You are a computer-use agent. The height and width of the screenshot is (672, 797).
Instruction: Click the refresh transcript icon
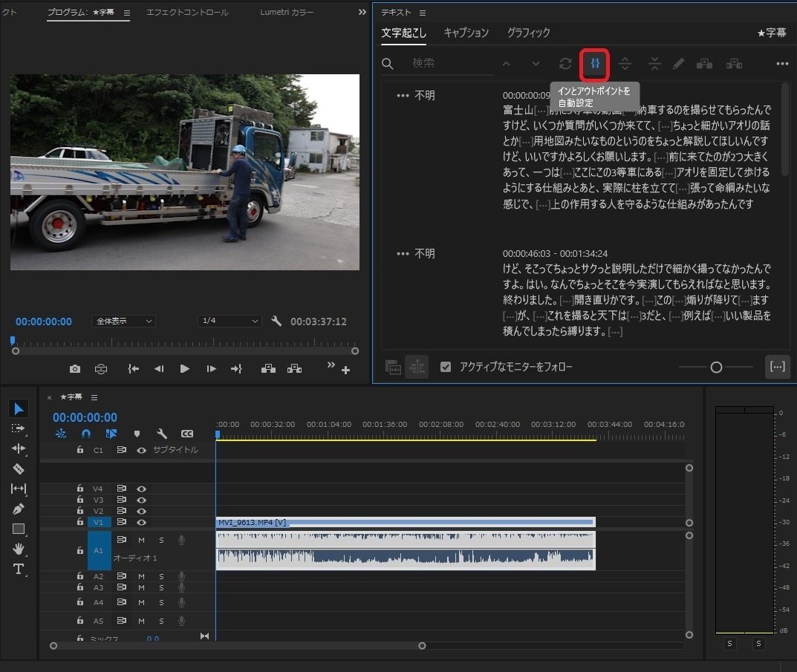565,64
